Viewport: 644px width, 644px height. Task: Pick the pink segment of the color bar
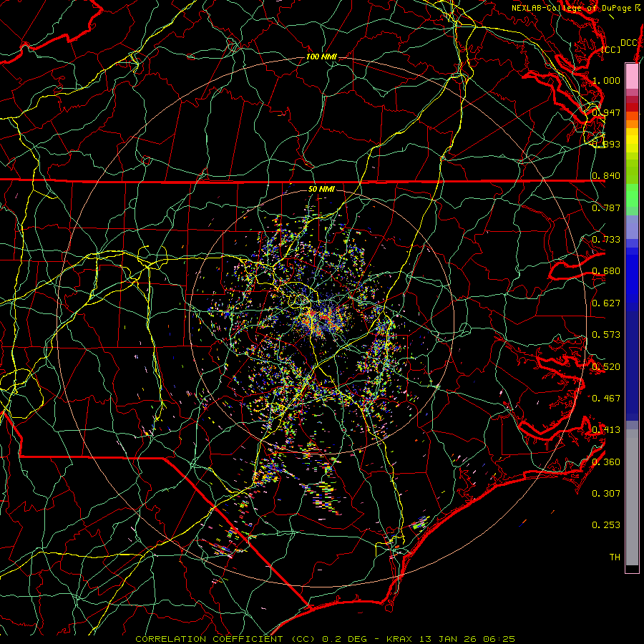632,76
